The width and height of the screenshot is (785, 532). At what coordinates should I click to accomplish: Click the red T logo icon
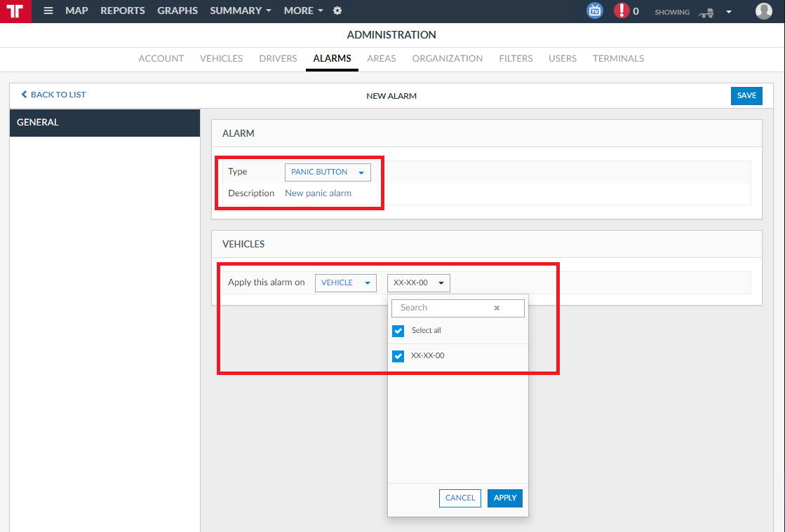coord(15,11)
